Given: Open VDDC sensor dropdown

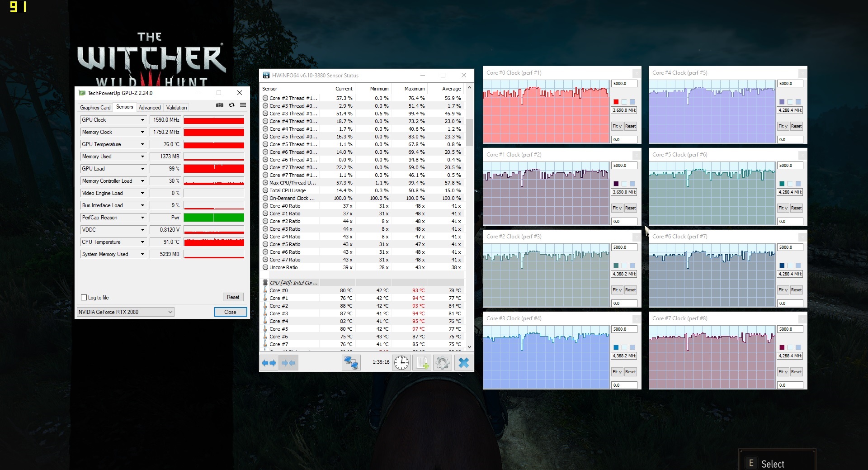Looking at the screenshot, I should (x=142, y=230).
